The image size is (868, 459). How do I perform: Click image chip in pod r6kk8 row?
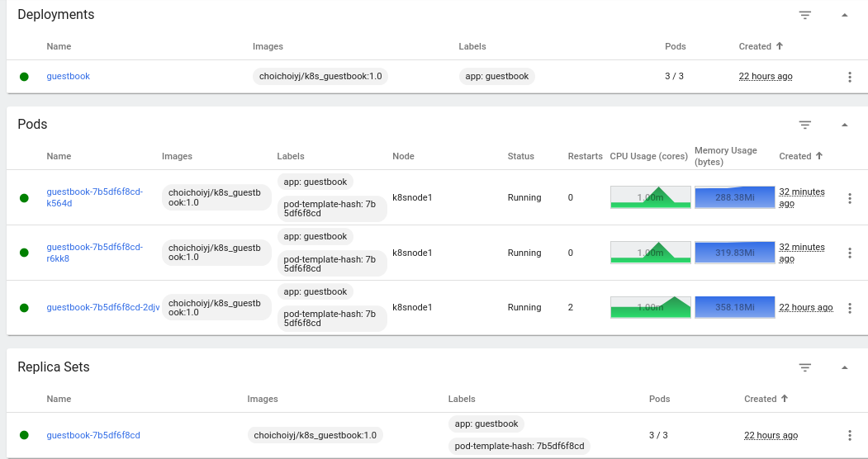coord(216,253)
